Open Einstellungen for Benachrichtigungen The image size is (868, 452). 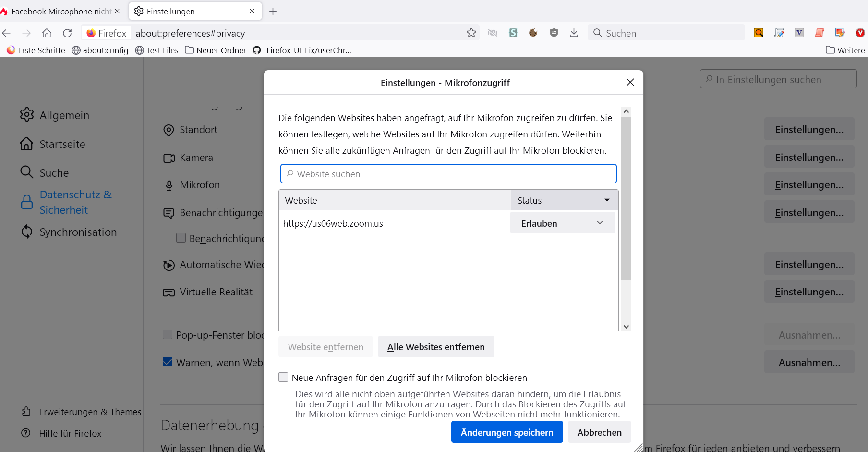[809, 212]
